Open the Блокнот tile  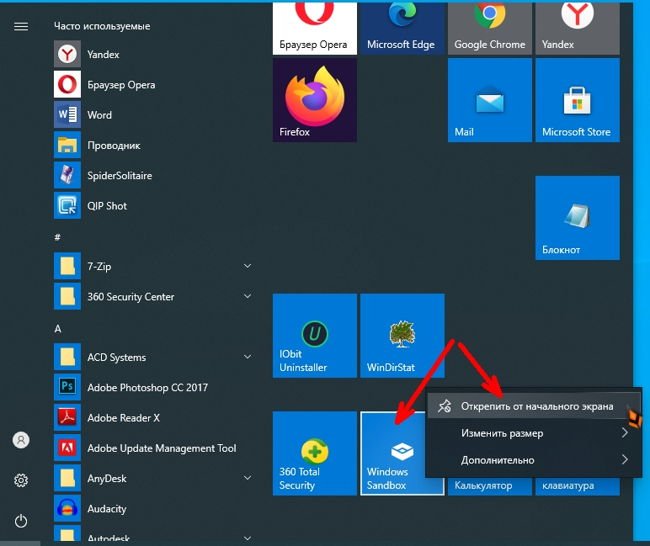[577, 218]
